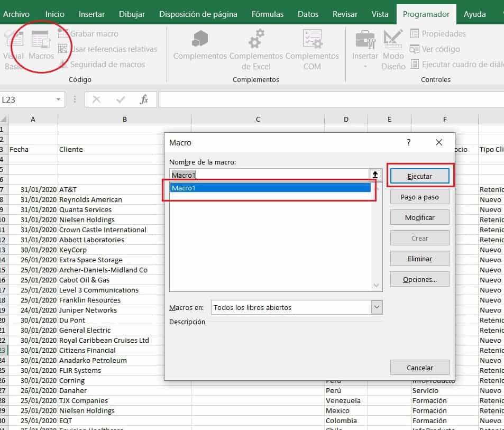Start Grabar macro recording

pos(88,33)
